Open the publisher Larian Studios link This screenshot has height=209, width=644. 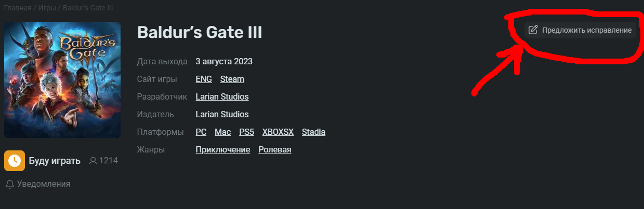(x=222, y=115)
